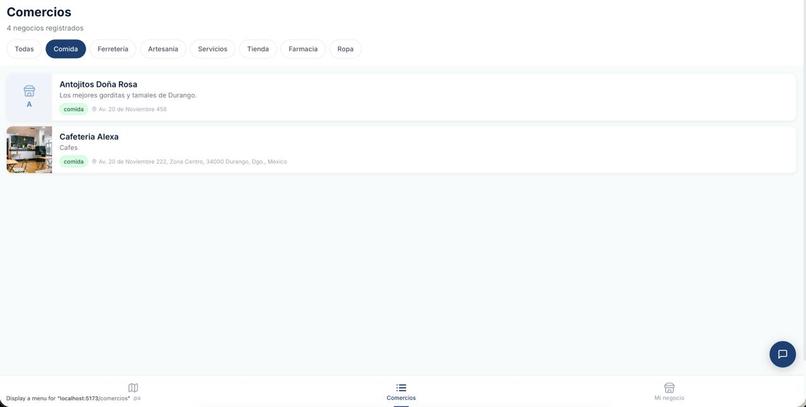This screenshot has height=407, width=806.
Task: Select the Todas category filter
Action: pyautogui.click(x=24, y=49)
